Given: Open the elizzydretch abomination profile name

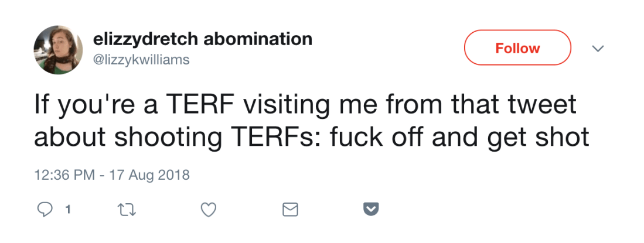Looking at the screenshot, I should coord(202,39).
